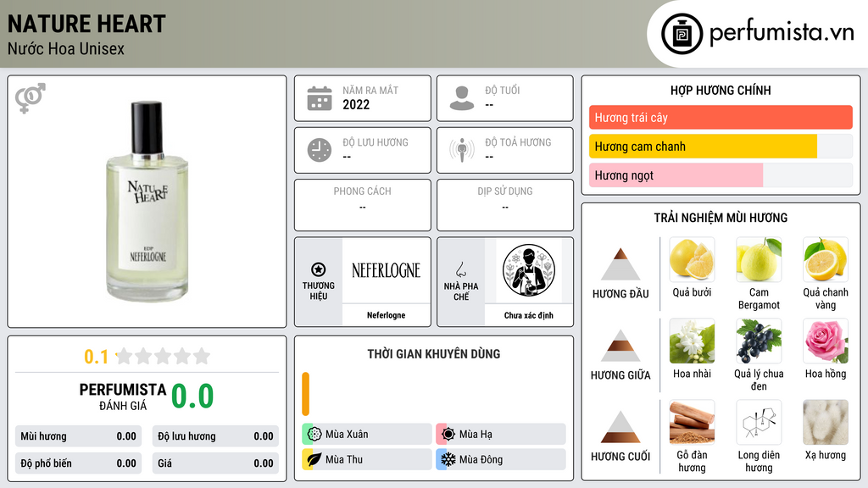The image size is (868, 488).
Task: Click the Hương cuối pyramid icon
Action: pos(620,427)
